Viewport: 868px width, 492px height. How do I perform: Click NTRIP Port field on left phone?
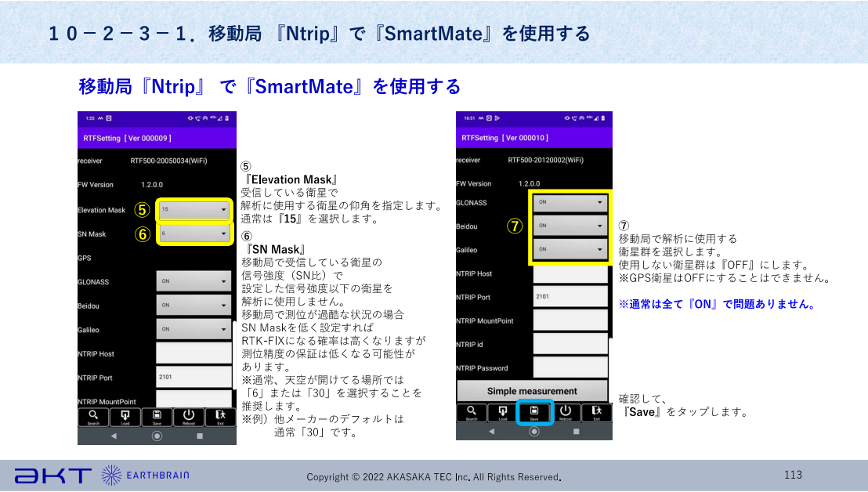point(193,377)
